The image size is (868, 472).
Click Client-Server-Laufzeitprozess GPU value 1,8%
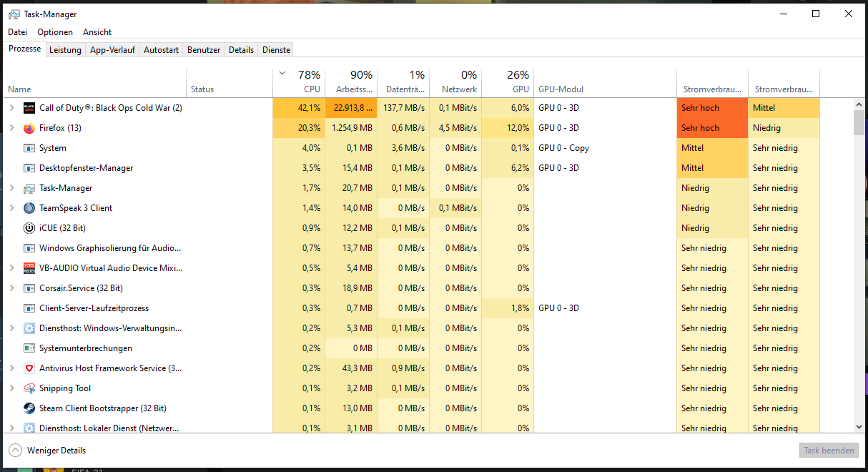point(508,308)
